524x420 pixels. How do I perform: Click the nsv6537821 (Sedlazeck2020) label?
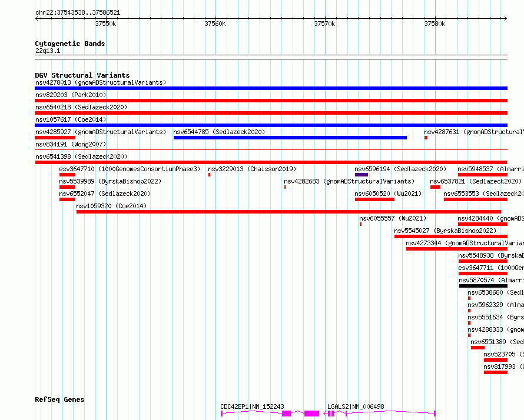[x=476, y=181]
